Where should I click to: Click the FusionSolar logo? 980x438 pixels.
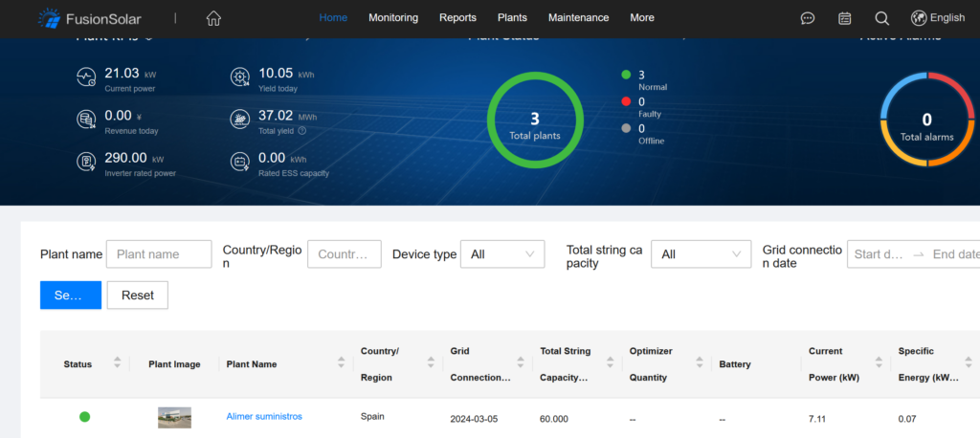click(x=89, y=18)
